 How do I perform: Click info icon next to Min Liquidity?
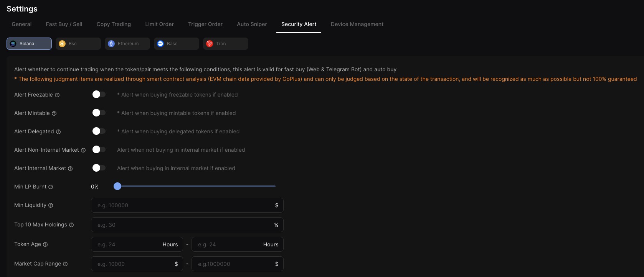coord(51,205)
